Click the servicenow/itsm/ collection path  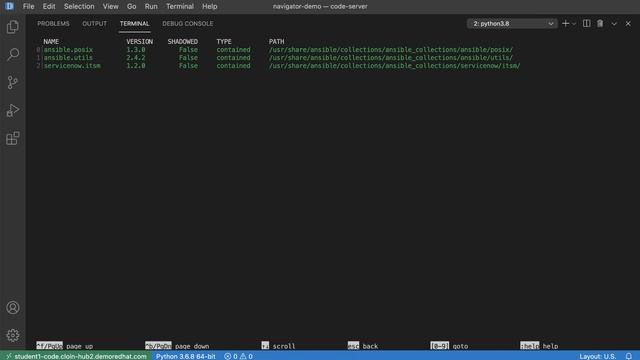point(394,66)
